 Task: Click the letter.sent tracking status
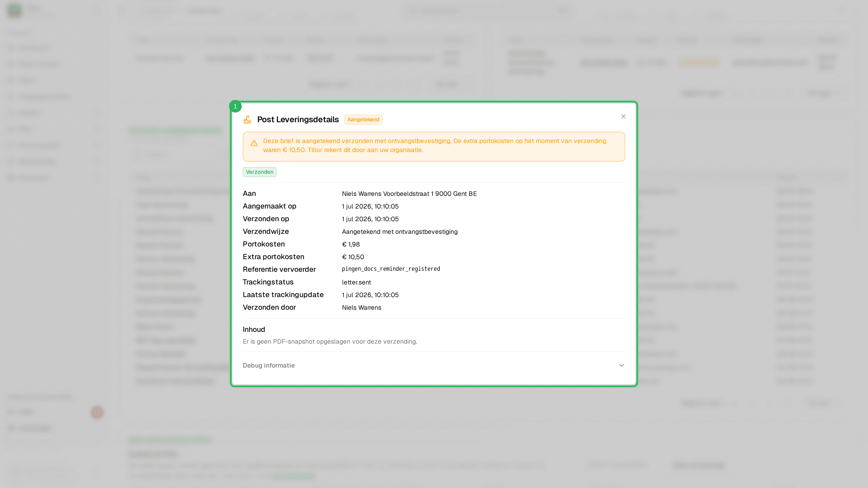[x=356, y=282]
